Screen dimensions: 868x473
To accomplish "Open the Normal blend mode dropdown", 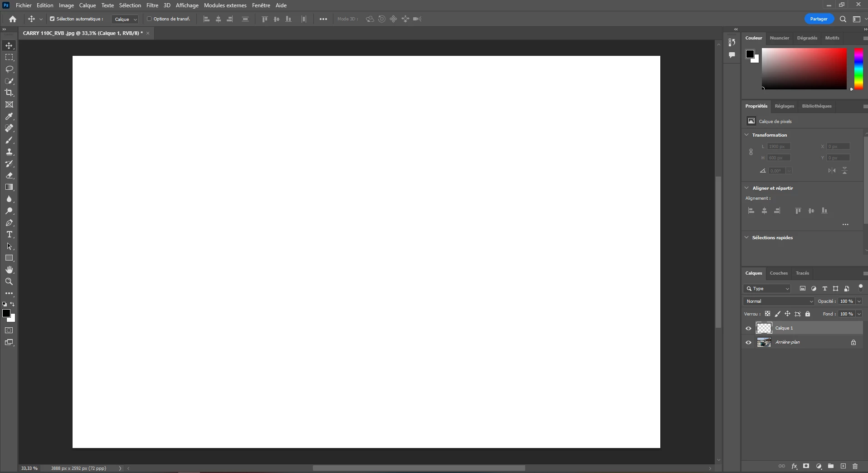I will [x=779, y=301].
